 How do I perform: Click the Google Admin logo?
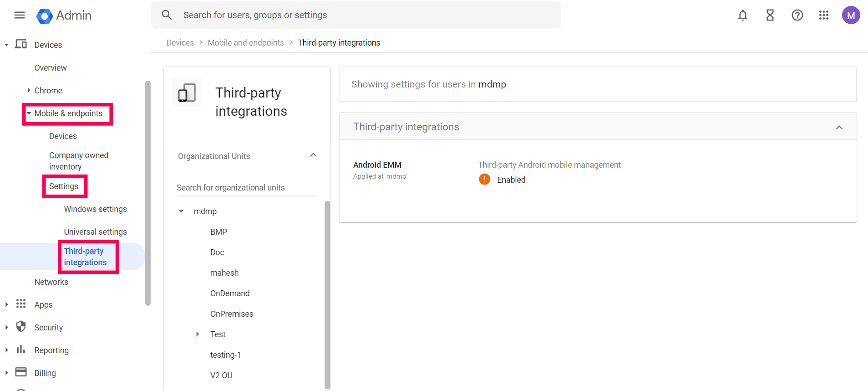(44, 16)
